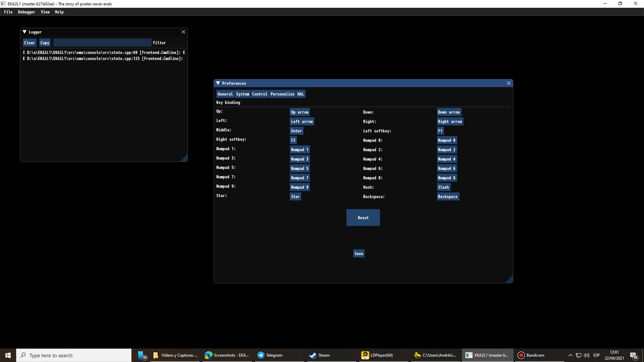Image resolution: width=644 pixels, height=362 pixels.
Task: Switch to the General tab
Action: click(x=225, y=94)
